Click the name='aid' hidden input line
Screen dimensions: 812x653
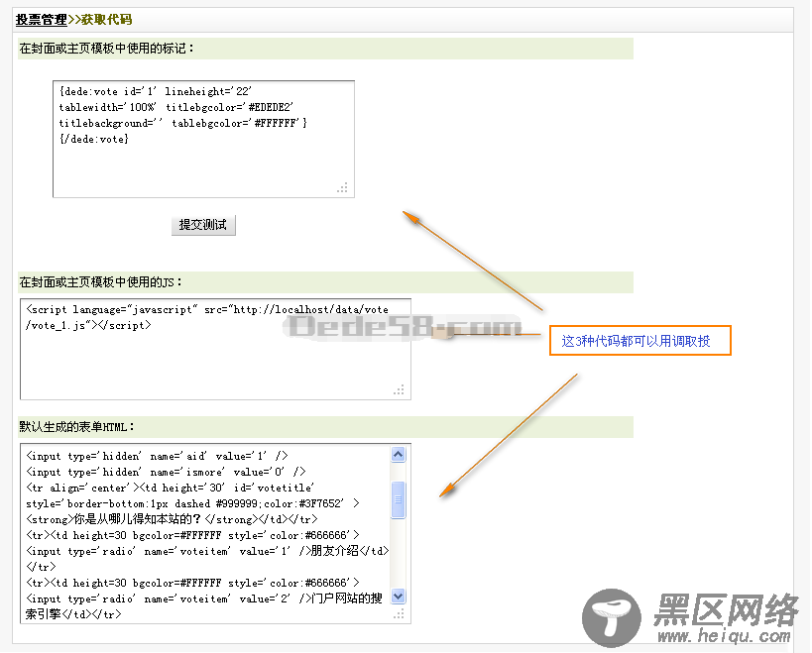[x=157, y=456]
